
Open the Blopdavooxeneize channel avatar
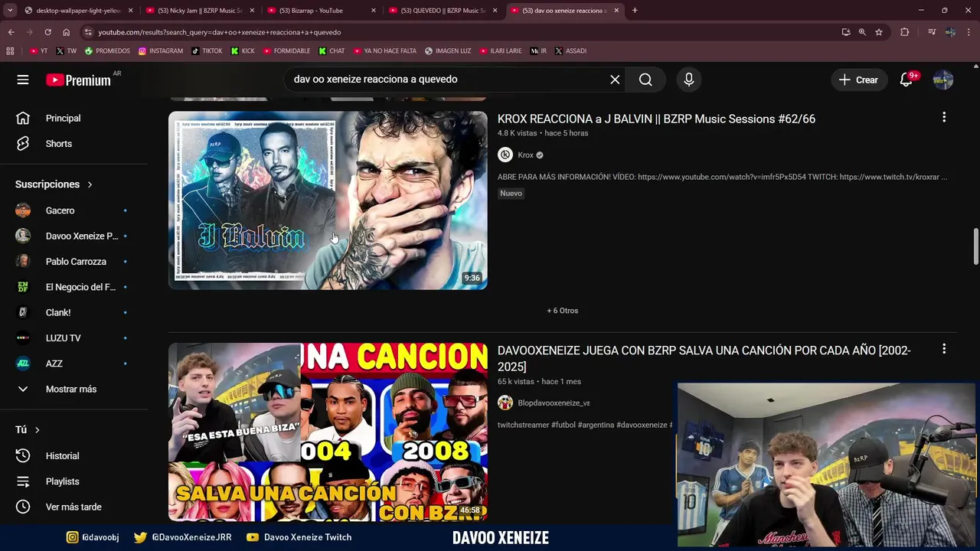click(x=505, y=403)
